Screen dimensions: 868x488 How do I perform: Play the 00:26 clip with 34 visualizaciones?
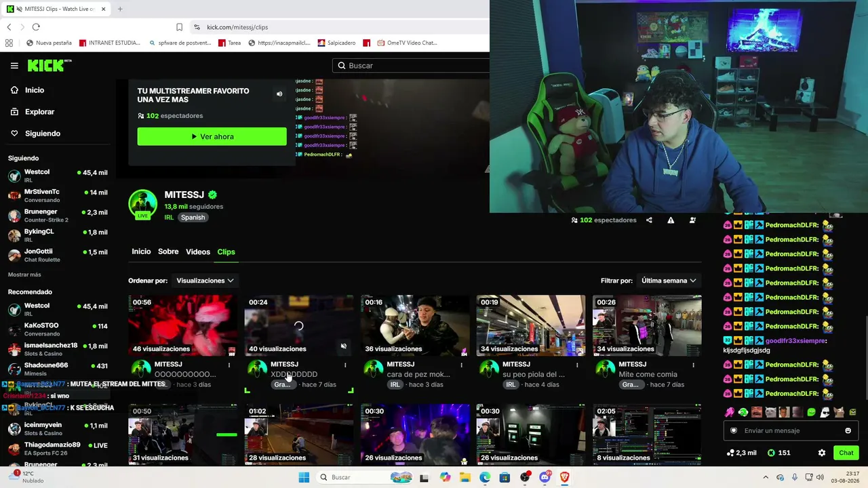(x=647, y=325)
